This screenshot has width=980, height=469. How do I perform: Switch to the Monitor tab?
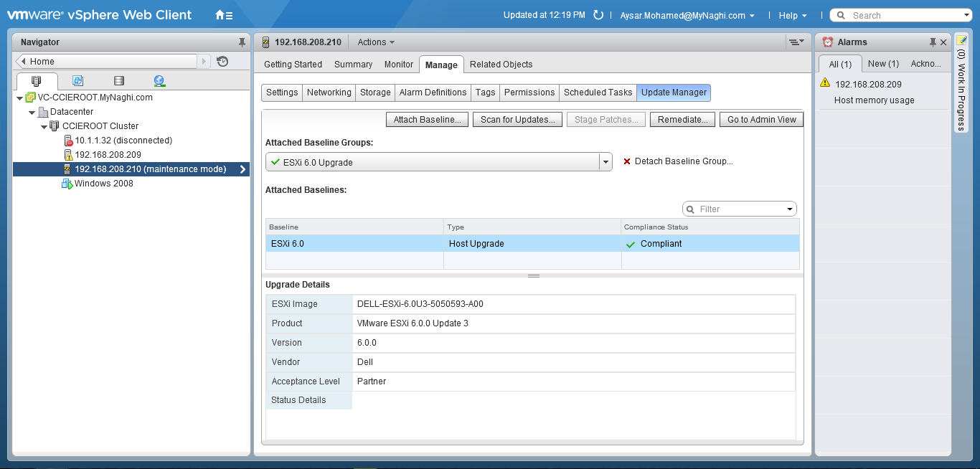[398, 65]
